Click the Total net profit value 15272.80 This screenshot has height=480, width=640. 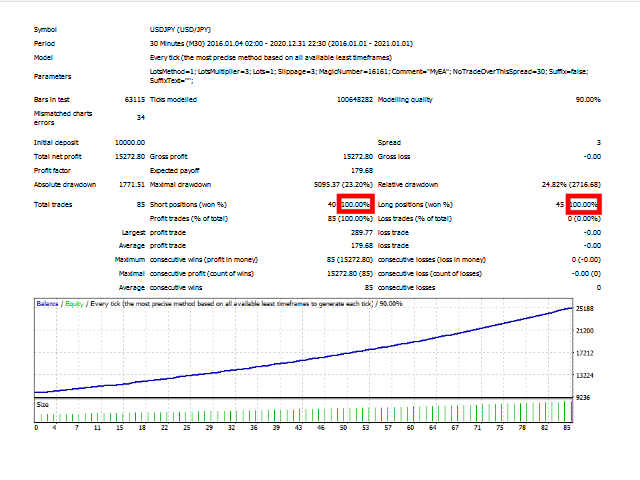coord(130,156)
